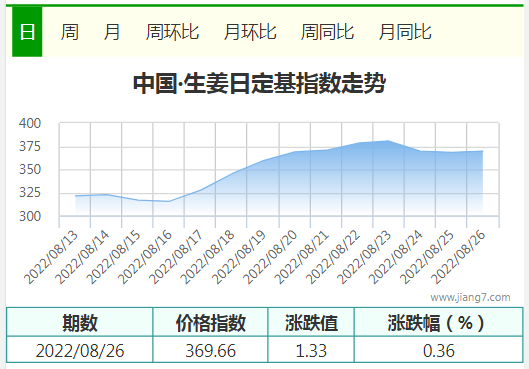Click the 375 y-axis value
The image size is (529, 369).
(30, 146)
